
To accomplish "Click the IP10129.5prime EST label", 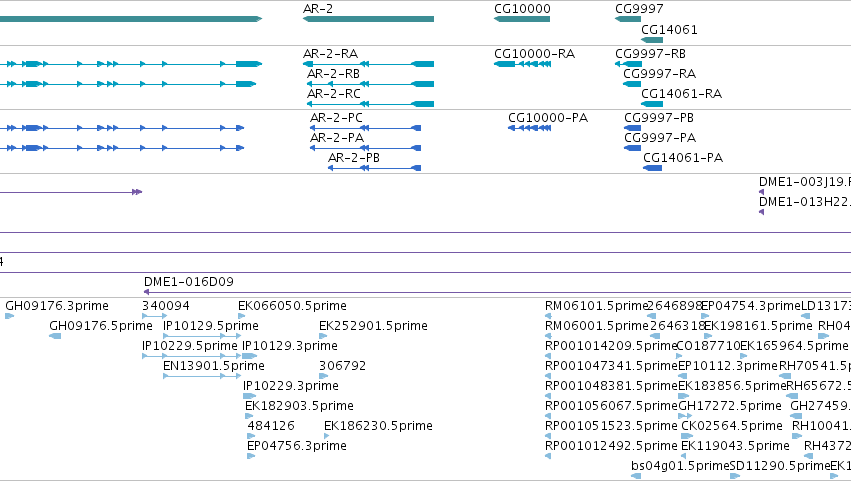I will [211, 326].
